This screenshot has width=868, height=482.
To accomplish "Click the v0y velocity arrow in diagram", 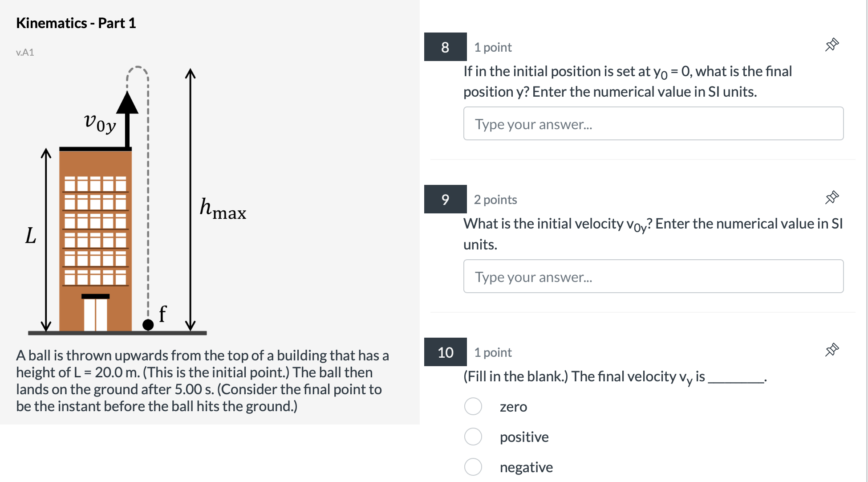I will click(x=128, y=120).
